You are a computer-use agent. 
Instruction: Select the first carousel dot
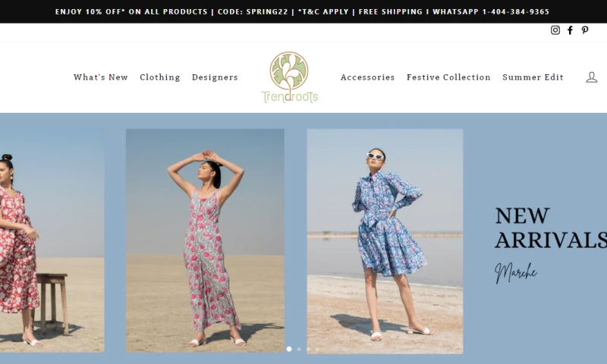click(x=289, y=349)
